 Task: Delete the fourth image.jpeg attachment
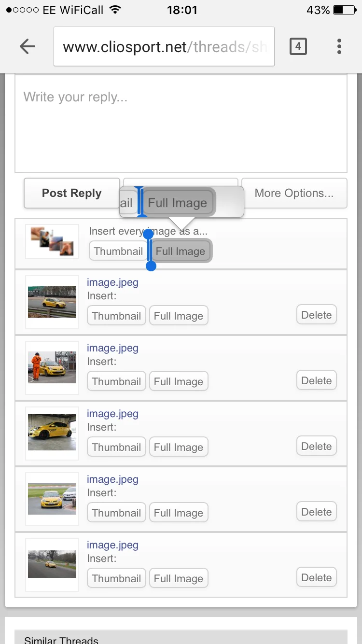[316, 512]
